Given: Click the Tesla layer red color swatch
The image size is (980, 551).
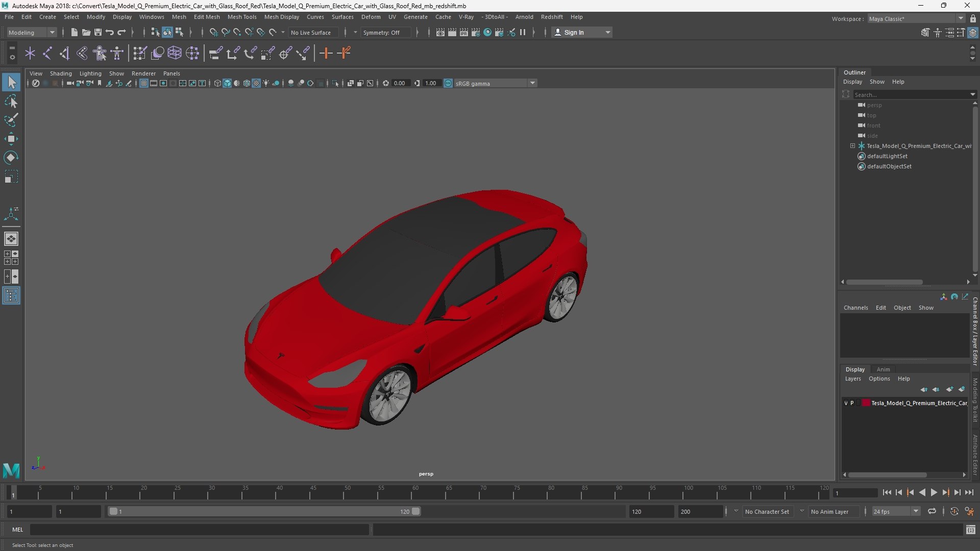Looking at the screenshot, I should pyautogui.click(x=866, y=403).
